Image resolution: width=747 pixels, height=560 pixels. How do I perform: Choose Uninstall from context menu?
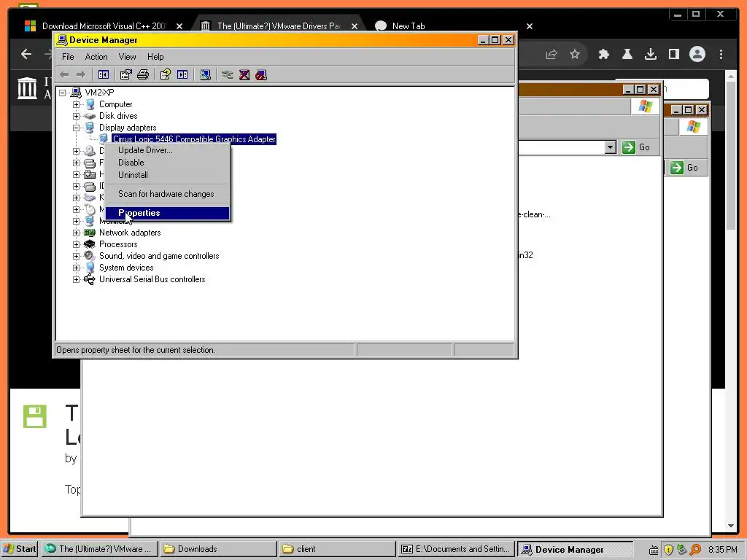[167, 175]
